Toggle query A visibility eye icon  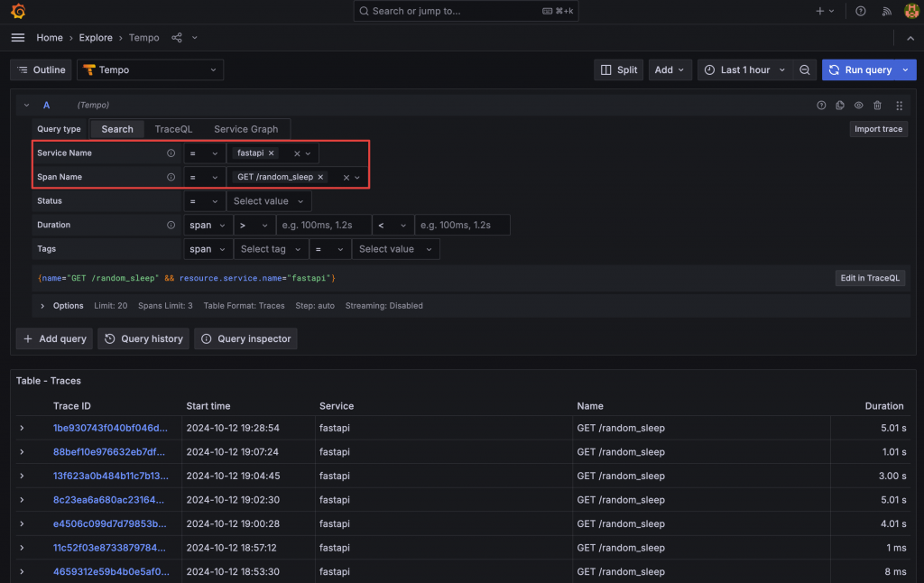[x=859, y=105]
